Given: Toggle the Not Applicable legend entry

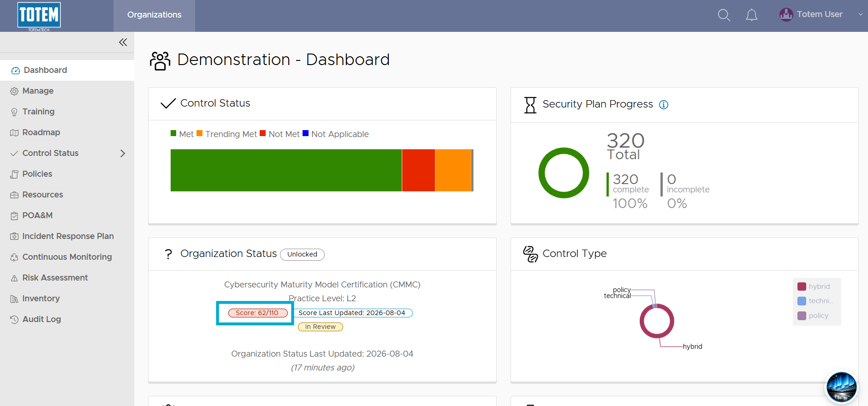Looking at the screenshot, I should pyautogui.click(x=336, y=134).
